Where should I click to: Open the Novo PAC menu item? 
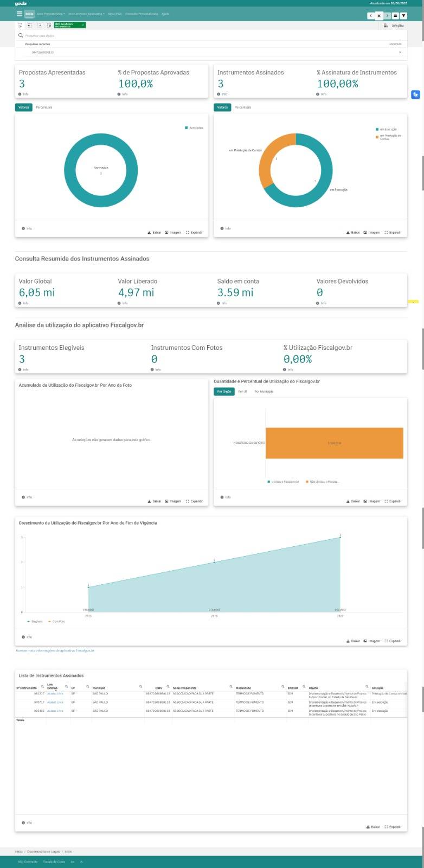114,14
